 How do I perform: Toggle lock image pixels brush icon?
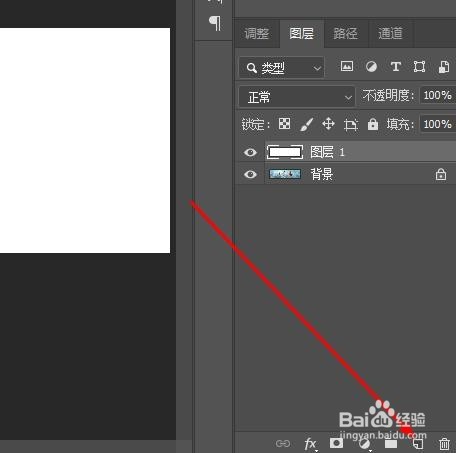click(306, 124)
